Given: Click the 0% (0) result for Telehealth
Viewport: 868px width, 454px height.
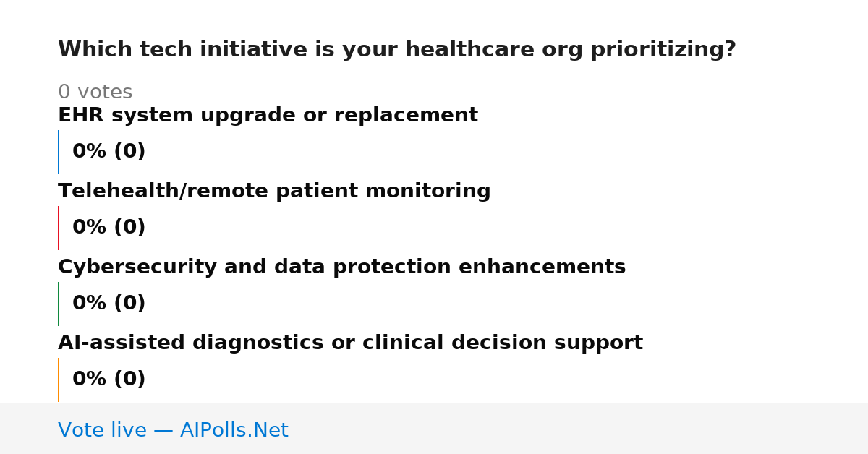Looking at the screenshot, I should click(109, 228).
